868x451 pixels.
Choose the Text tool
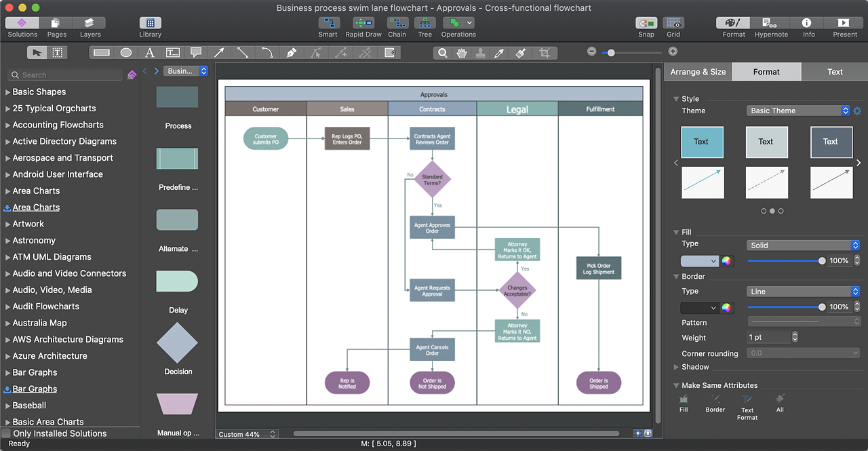(149, 52)
